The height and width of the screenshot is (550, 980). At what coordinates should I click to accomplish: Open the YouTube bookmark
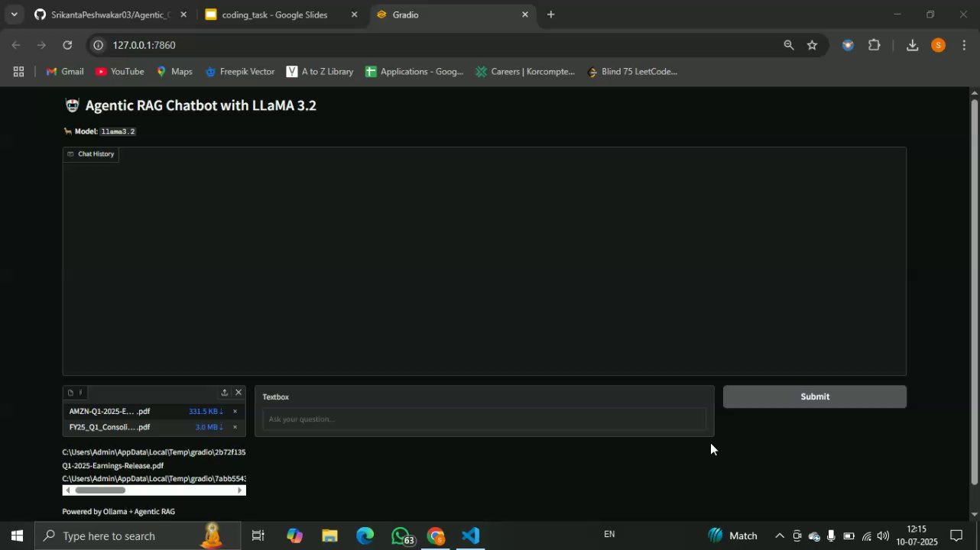(120, 72)
